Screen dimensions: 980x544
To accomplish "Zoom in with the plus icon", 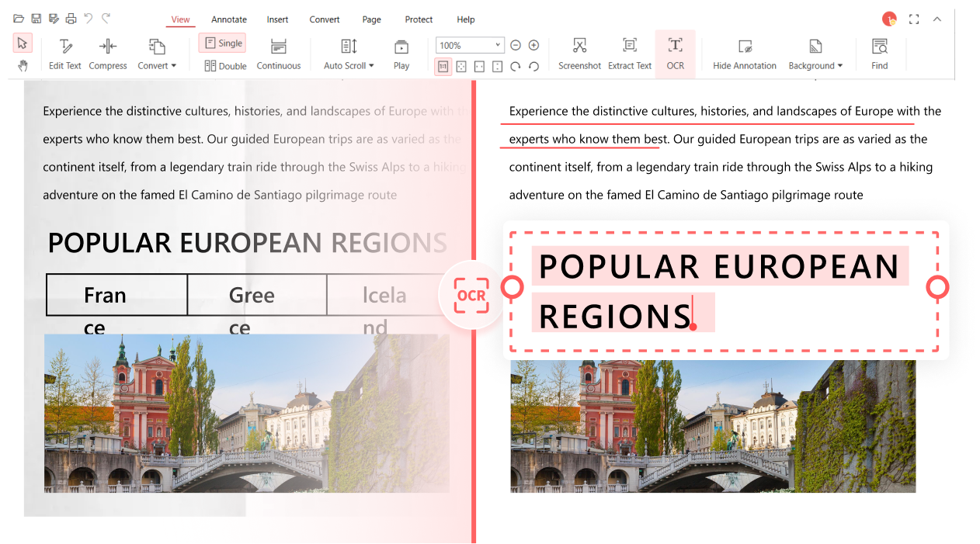I will point(533,45).
